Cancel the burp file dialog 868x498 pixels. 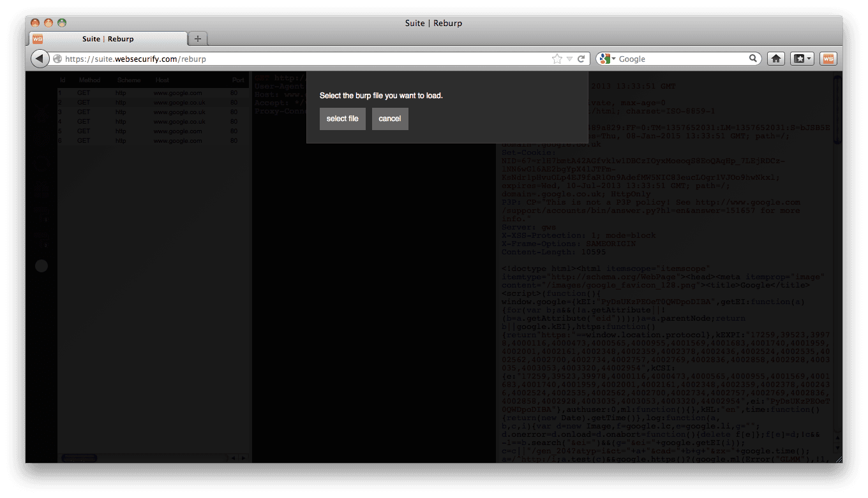pyautogui.click(x=390, y=119)
